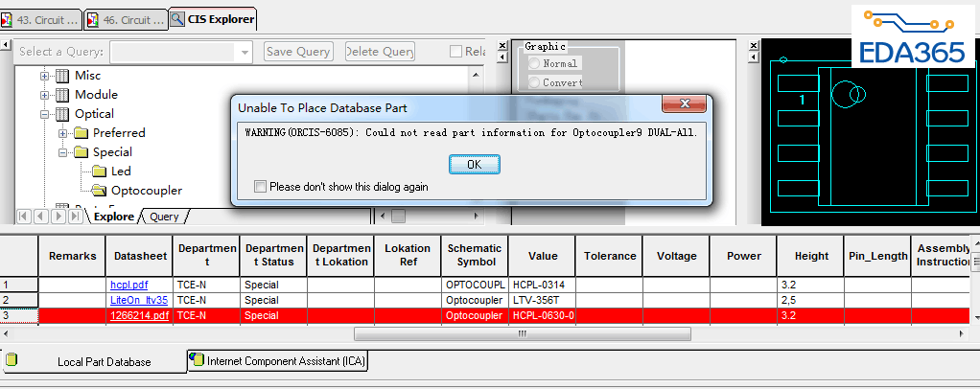Select row 2 header in parts table

pos(19,300)
